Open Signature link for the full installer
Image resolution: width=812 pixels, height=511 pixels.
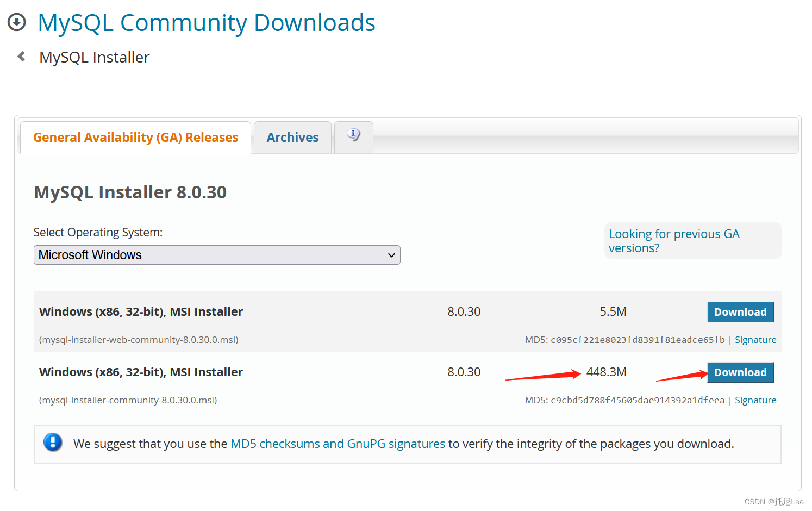pyautogui.click(x=755, y=400)
